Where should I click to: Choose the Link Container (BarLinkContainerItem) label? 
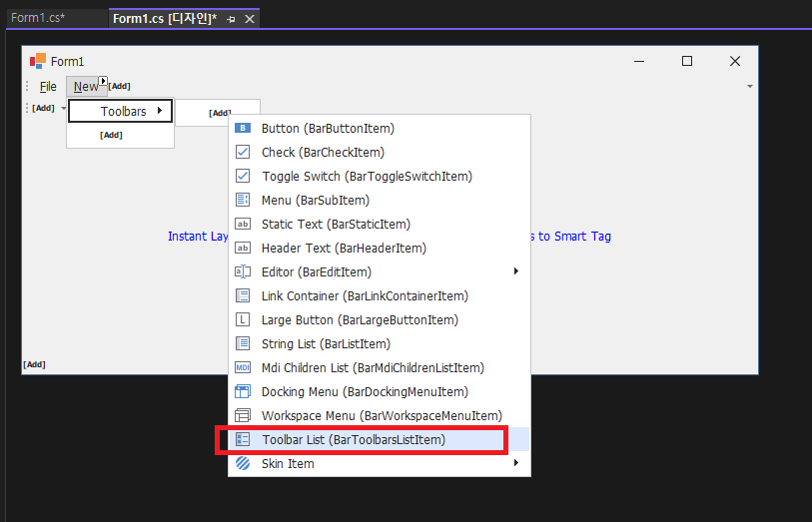coord(366,295)
